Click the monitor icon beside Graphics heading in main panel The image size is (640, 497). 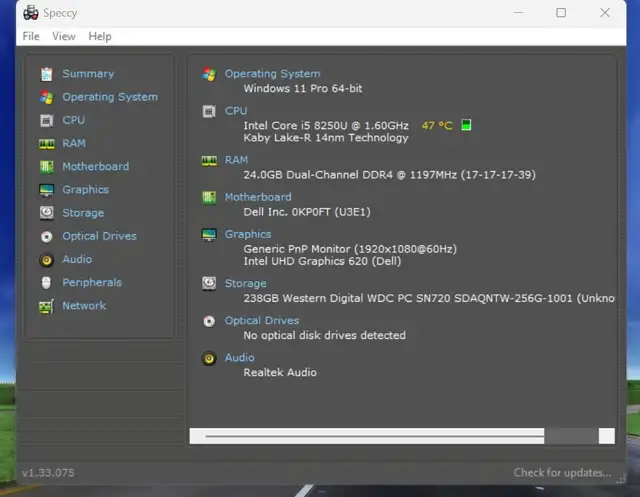(209, 235)
